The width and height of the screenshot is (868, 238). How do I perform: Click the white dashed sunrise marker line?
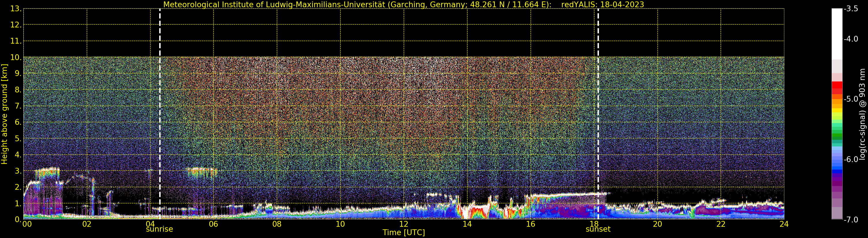pos(160,114)
